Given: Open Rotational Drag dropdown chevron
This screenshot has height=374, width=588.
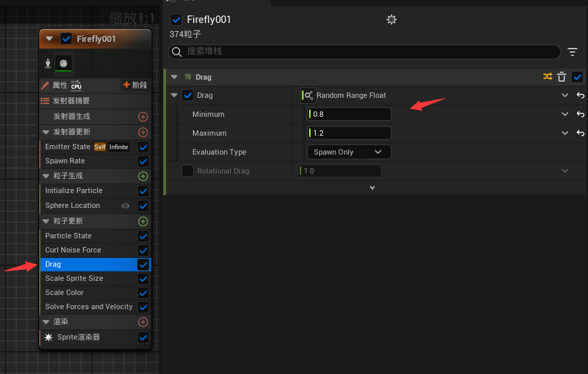Looking at the screenshot, I should pos(565,171).
